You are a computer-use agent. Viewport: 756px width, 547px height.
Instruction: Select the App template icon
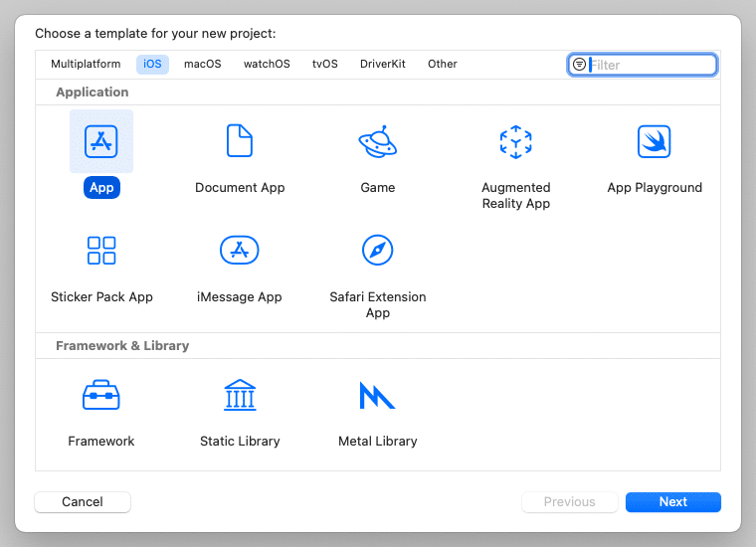click(101, 141)
